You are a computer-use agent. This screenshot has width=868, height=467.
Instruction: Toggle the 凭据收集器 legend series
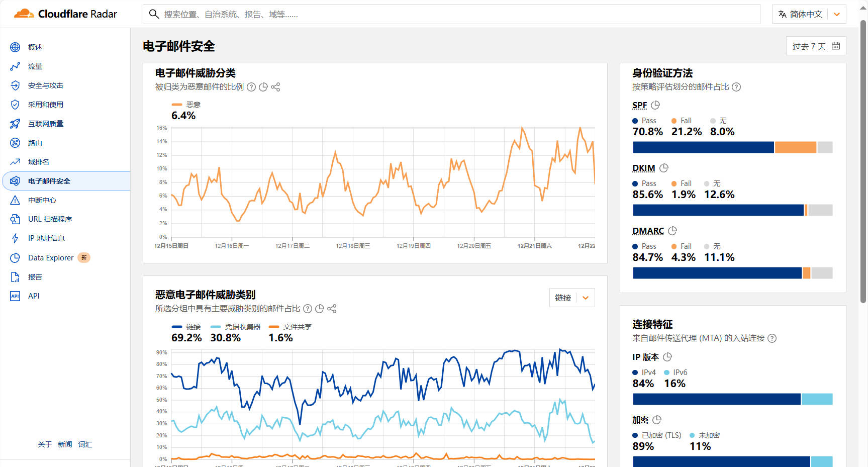(x=236, y=327)
